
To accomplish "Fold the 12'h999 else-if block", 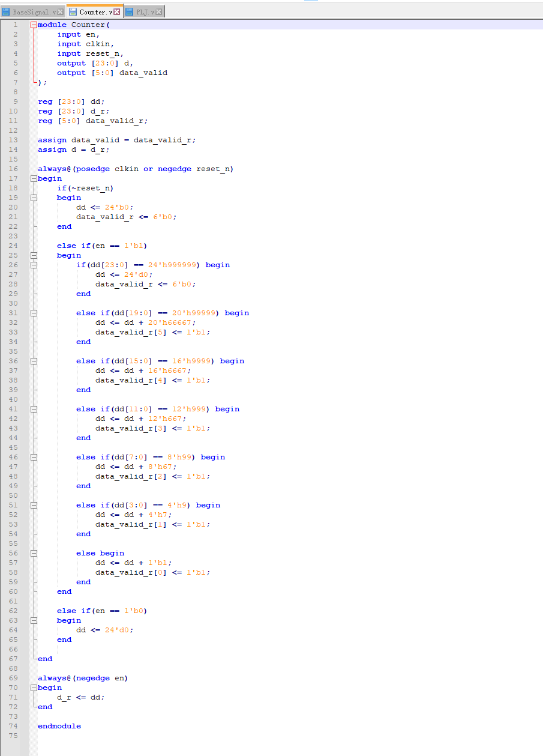I will (34, 409).
